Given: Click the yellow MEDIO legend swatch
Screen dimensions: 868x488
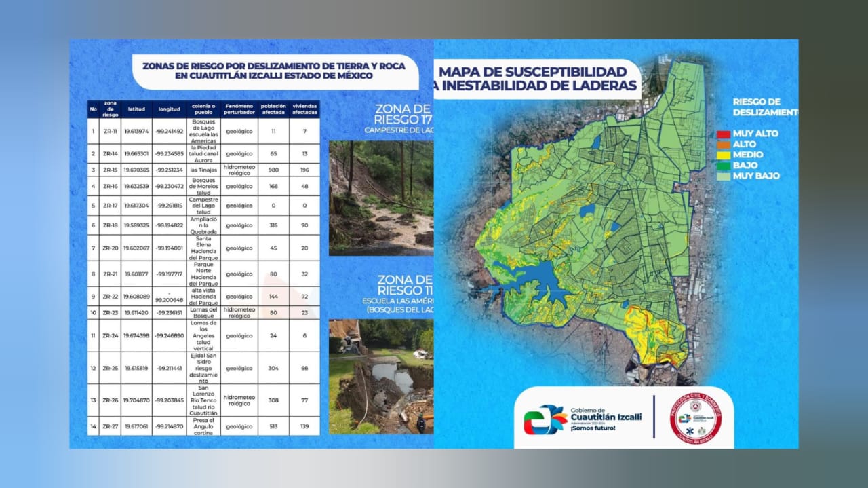Looking at the screenshot, I should pos(724,155).
